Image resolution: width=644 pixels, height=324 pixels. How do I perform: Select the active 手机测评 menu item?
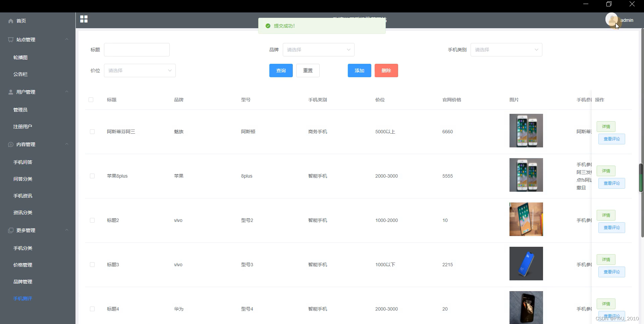(x=23, y=298)
